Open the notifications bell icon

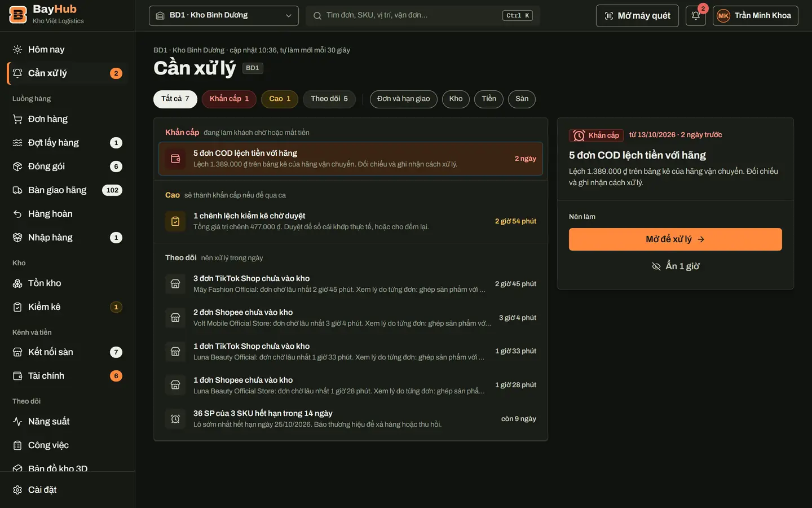(x=695, y=16)
